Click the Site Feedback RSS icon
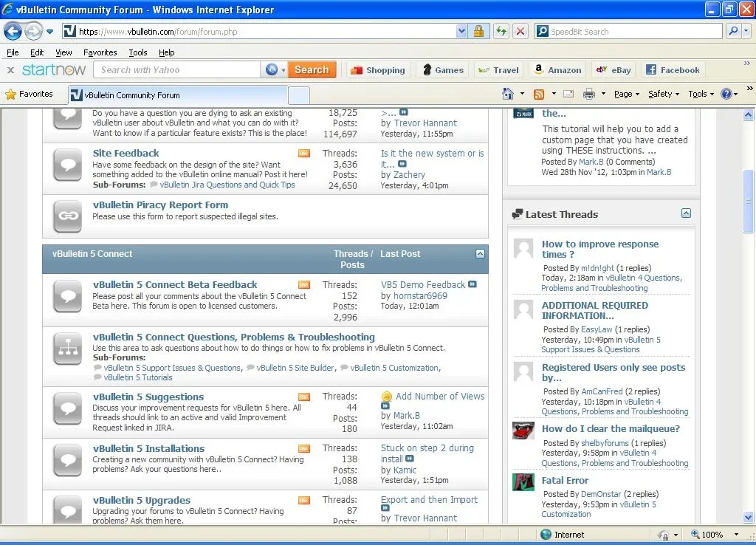756x545 pixels. pos(303,154)
